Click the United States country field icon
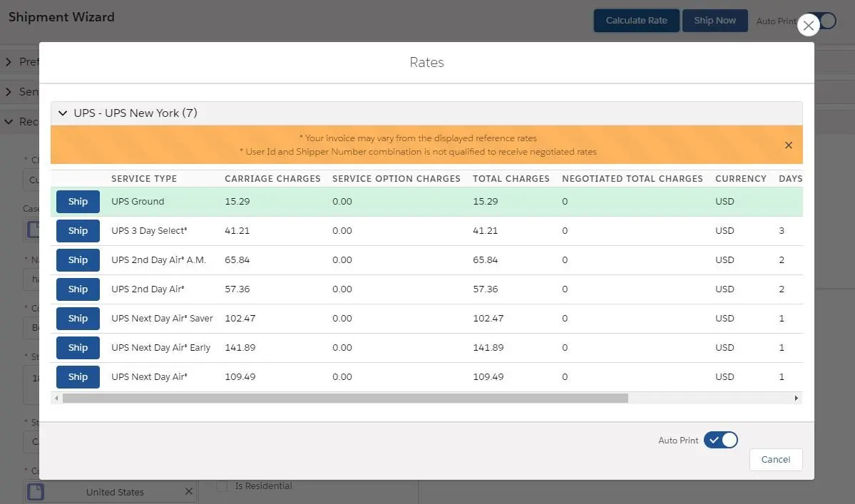855x504 pixels. [x=36, y=491]
